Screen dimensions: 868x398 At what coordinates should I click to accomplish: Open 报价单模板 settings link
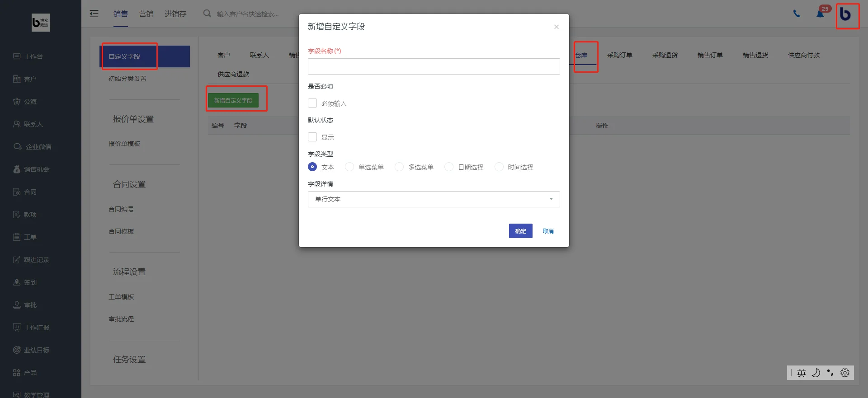pyautogui.click(x=124, y=144)
